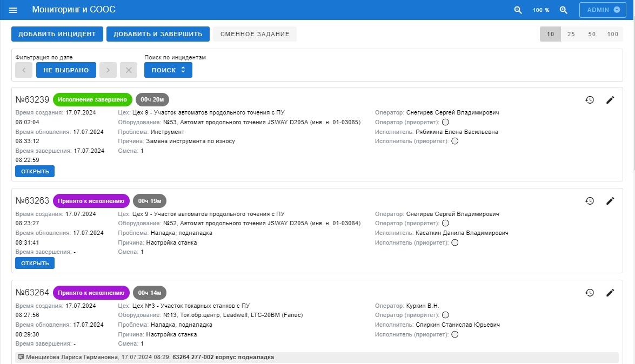Clear the date filter with X icon
The width and height of the screenshot is (635, 364).
[129, 70]
